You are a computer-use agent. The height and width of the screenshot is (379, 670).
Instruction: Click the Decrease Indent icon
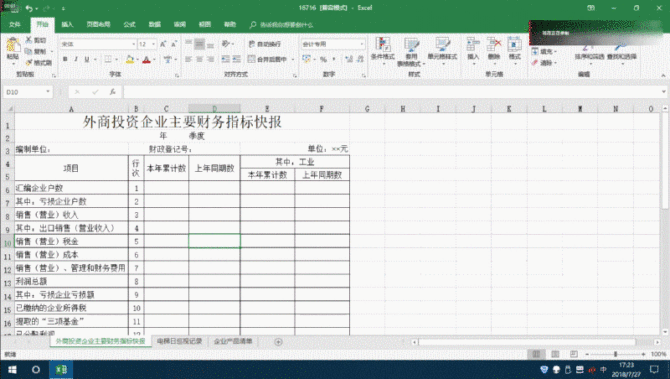[x=226, y=59]
